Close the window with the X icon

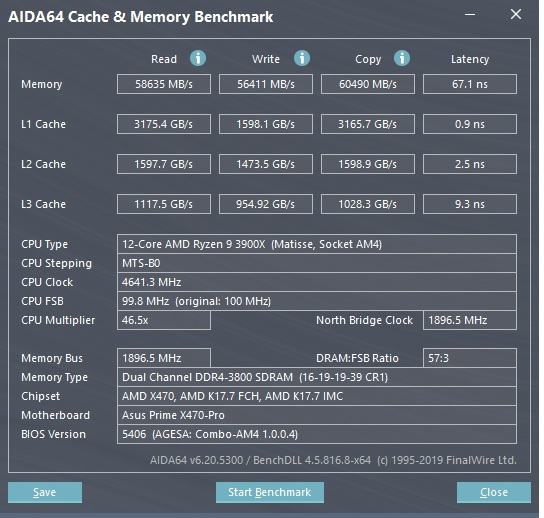pos(516,14)
